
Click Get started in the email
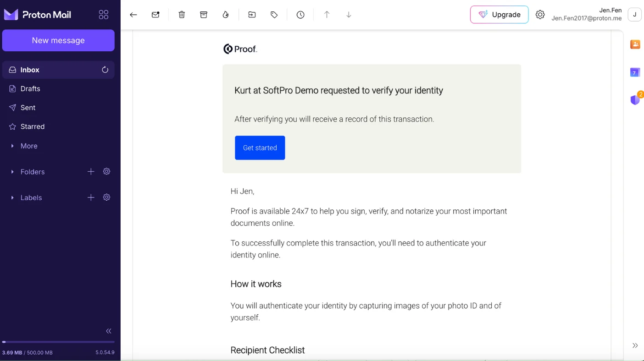[x=260, y=148]
